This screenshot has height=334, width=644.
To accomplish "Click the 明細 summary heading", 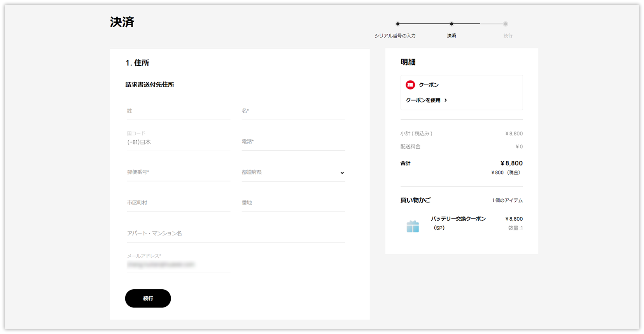I will (408, 62).
